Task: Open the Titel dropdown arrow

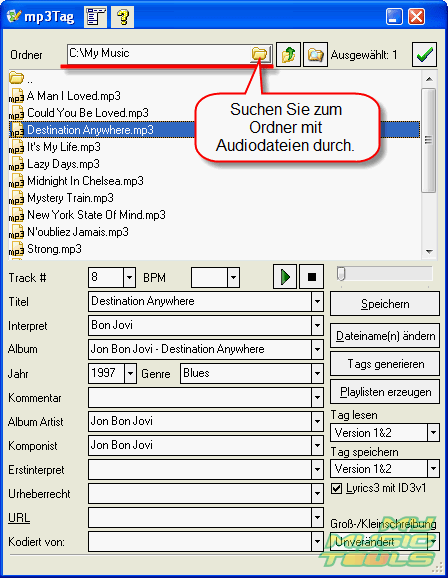Action: pos(317,302)
